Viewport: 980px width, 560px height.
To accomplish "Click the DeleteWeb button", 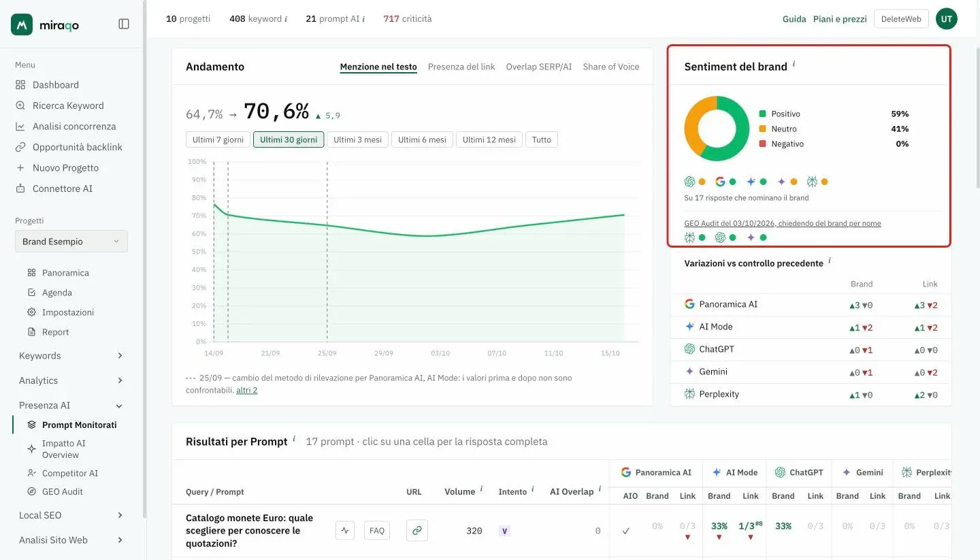I will (x=901, y=19).
